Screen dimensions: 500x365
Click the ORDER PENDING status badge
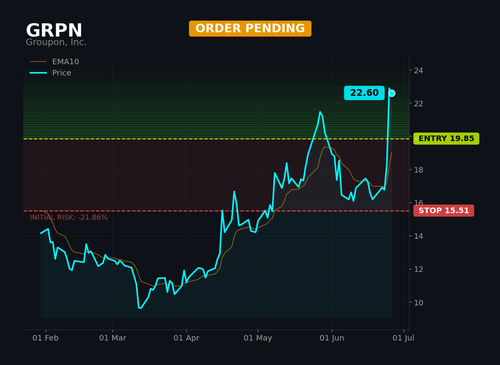pyautogui.click(x=250, y=28)
